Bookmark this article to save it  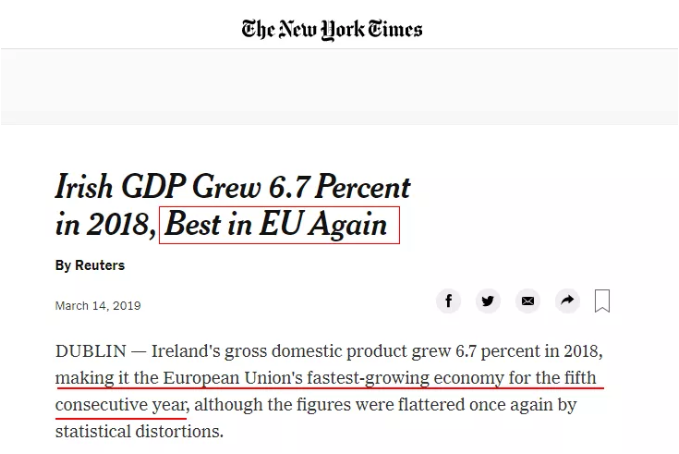click(602, 301)
